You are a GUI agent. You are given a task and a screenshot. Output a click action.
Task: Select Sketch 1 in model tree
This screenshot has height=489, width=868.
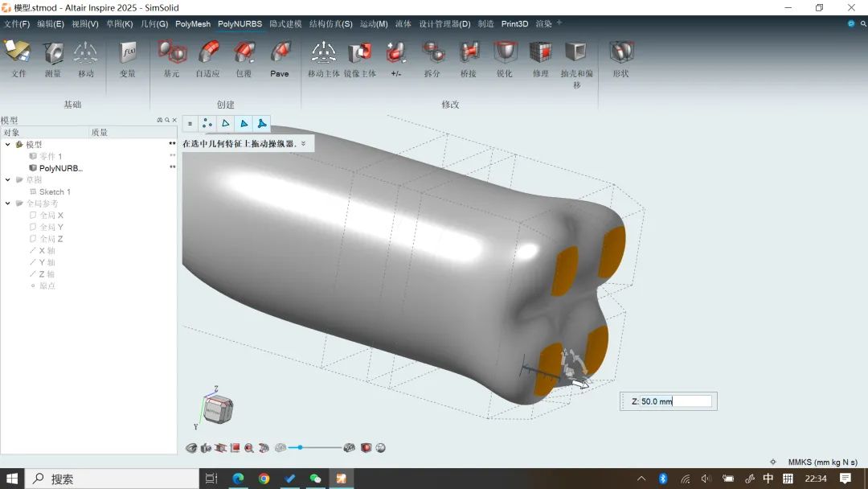pyautogui.click(x=55, y=191)
